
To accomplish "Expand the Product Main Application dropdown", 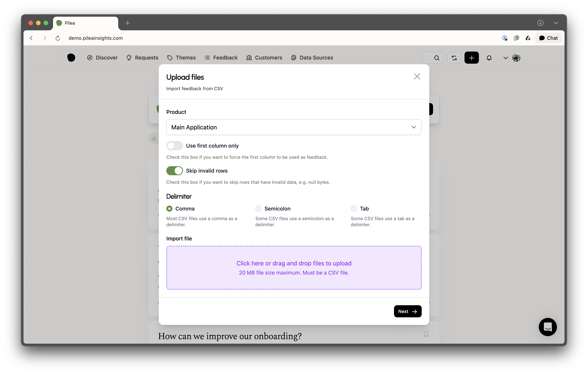I will (294, 127).
